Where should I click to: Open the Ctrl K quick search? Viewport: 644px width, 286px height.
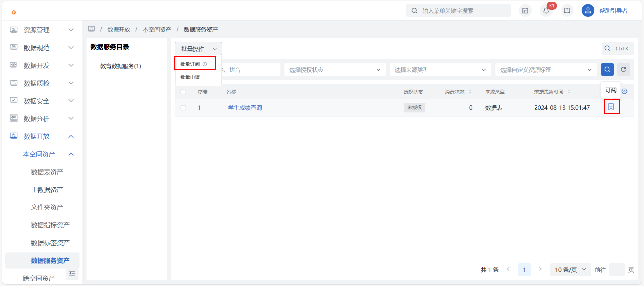[x=618, y=48]
